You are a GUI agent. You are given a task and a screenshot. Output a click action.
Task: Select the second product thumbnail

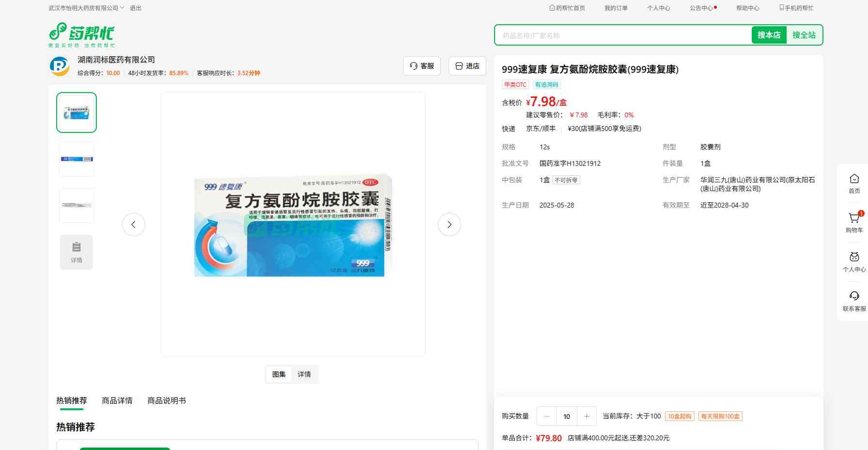click(x=77, y=159)
